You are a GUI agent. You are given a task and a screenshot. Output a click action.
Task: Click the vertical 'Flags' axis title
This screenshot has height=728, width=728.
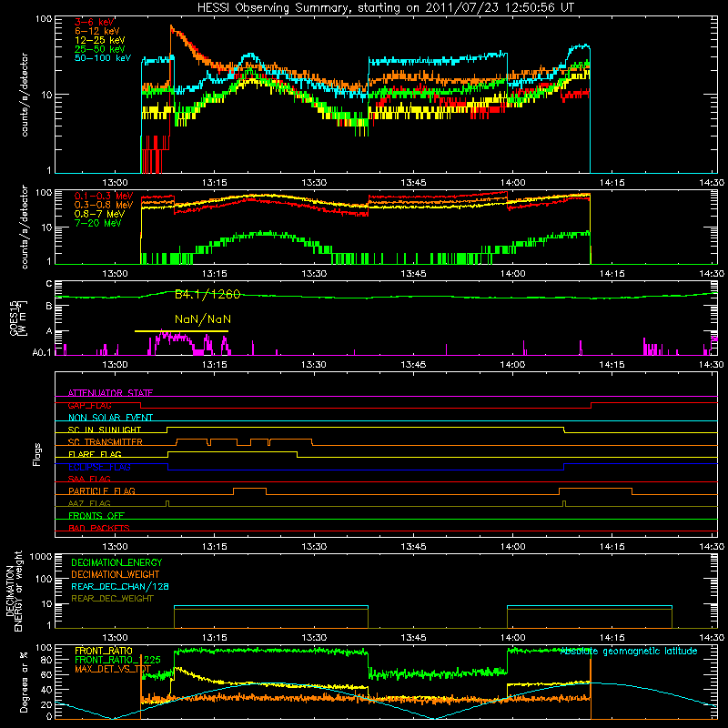[37, 454]
